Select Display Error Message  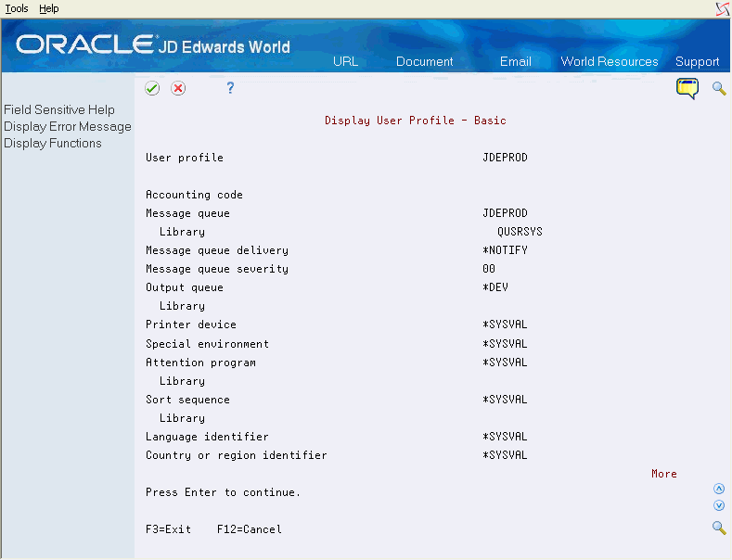[68, 126]
